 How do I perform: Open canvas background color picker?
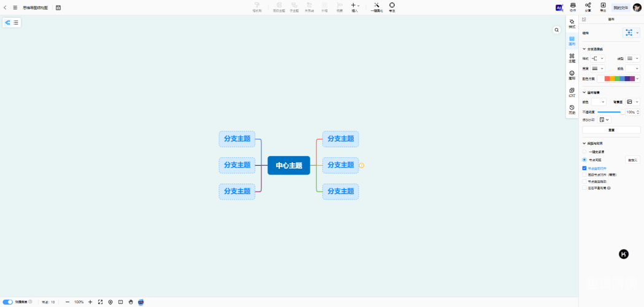click(598, 102)
